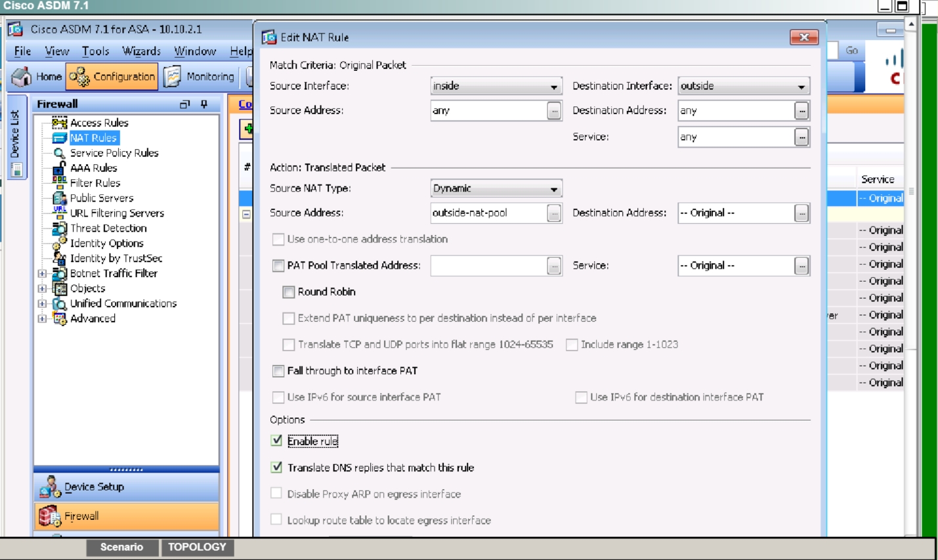The height and width of the screenshot is (560, 938).
Task: Enable Fall through to interface PAT
Action: [x=278, y=371]
